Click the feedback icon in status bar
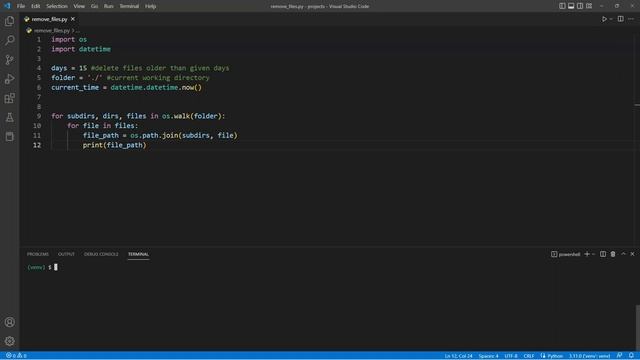The height and width of the screenshot is (360, 640). 620,356
